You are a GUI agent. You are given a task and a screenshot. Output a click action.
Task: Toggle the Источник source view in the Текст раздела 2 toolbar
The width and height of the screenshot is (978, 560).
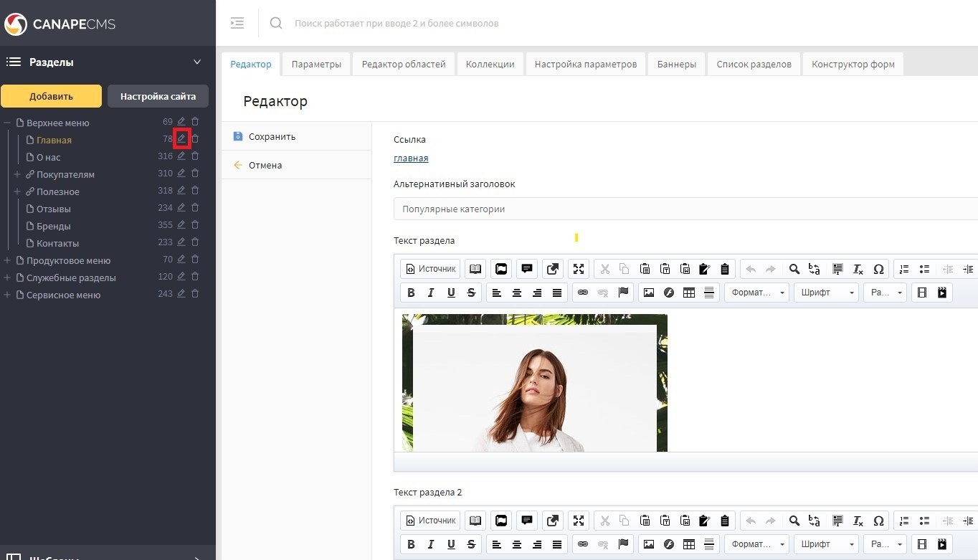(430, 521)
